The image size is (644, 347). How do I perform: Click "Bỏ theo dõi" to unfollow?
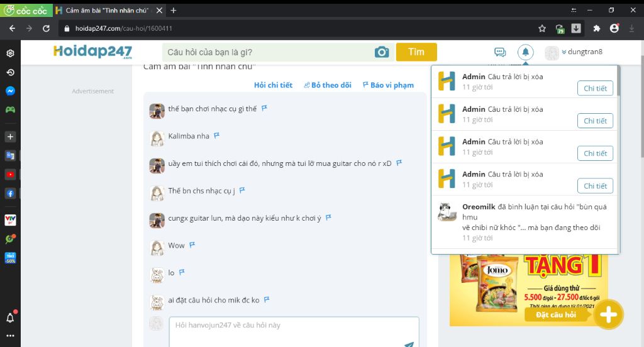[x=327, y=85]
